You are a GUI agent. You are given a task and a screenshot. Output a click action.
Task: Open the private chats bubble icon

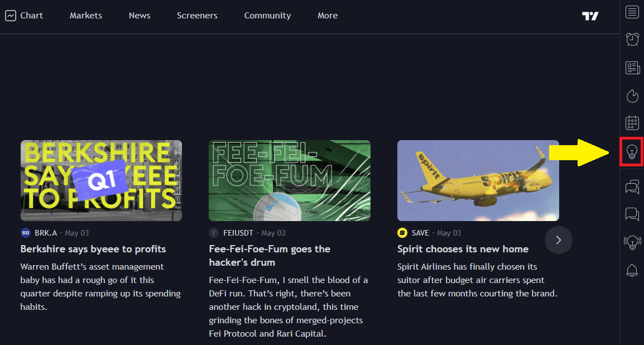click(632, 214)
